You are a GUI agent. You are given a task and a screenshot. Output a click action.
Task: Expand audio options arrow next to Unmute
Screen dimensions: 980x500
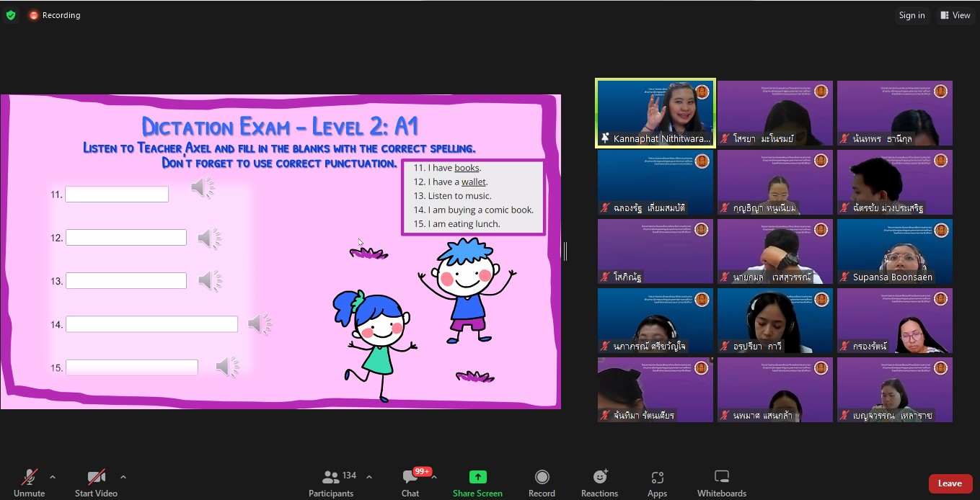tap(53, 477)
